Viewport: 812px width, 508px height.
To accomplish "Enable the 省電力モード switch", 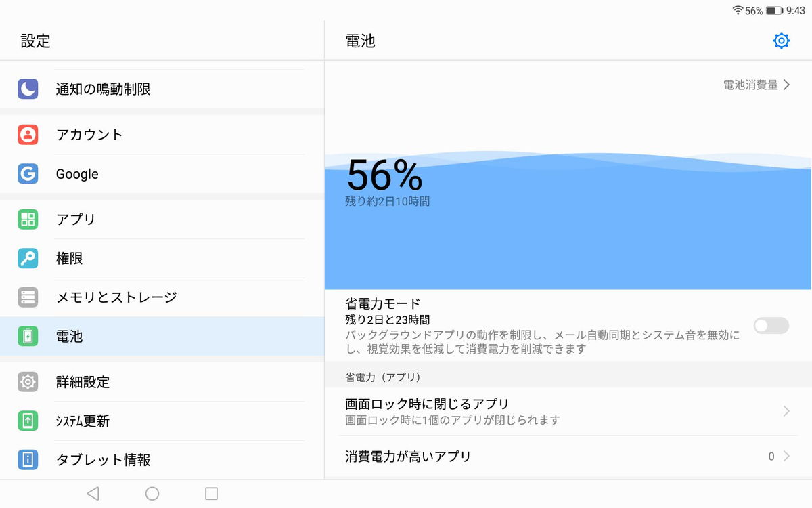I will click(x=771, y=326).
